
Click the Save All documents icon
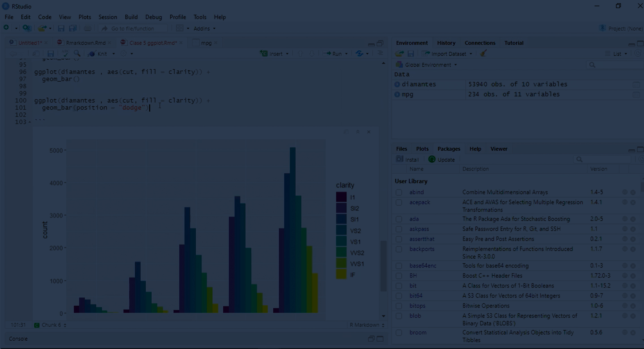(x=72, y=28)
